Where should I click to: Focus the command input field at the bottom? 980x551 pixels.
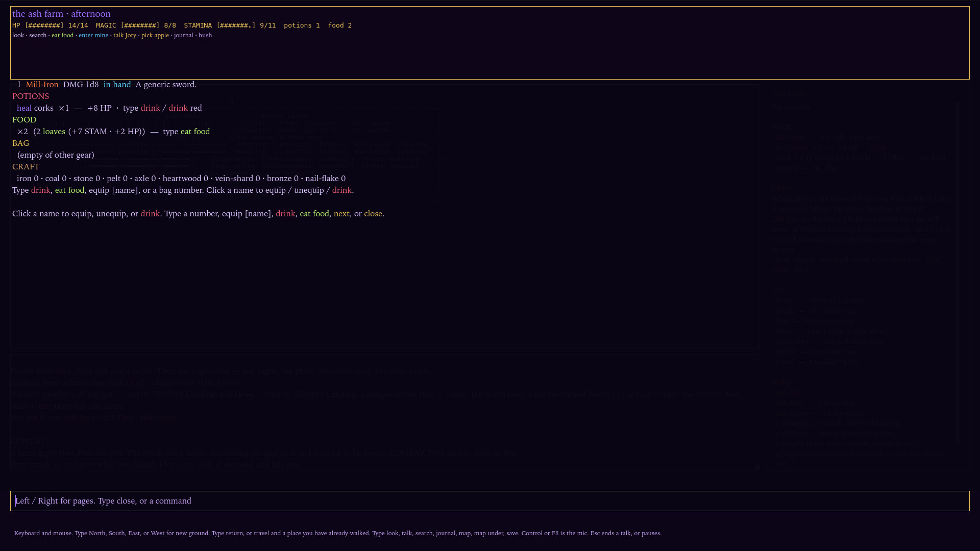489,501
